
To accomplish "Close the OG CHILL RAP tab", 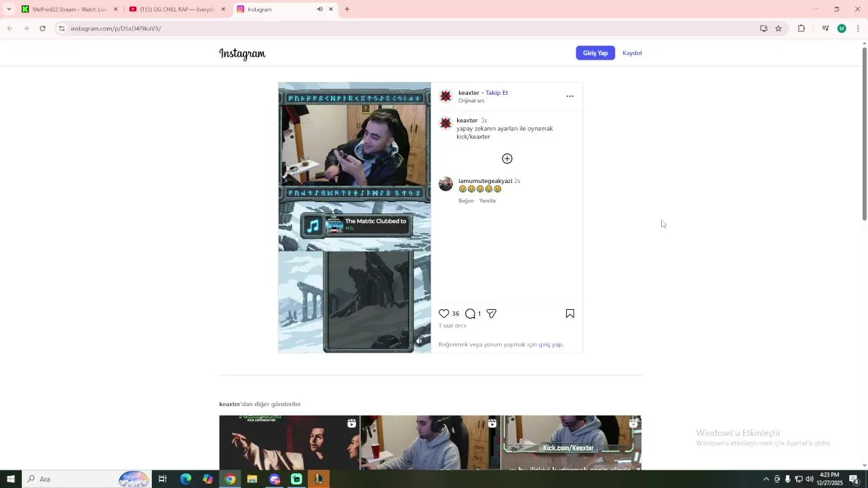I will tap(223, 9).
